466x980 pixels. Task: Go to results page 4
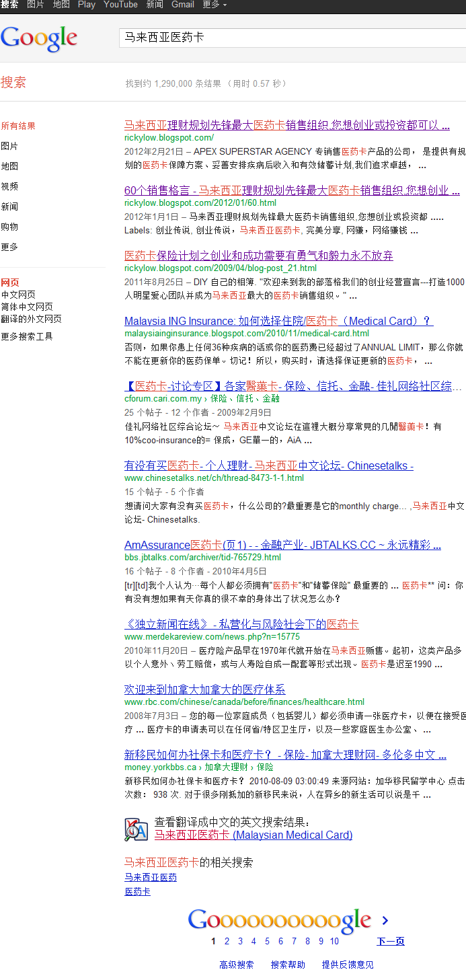(254, 941)
